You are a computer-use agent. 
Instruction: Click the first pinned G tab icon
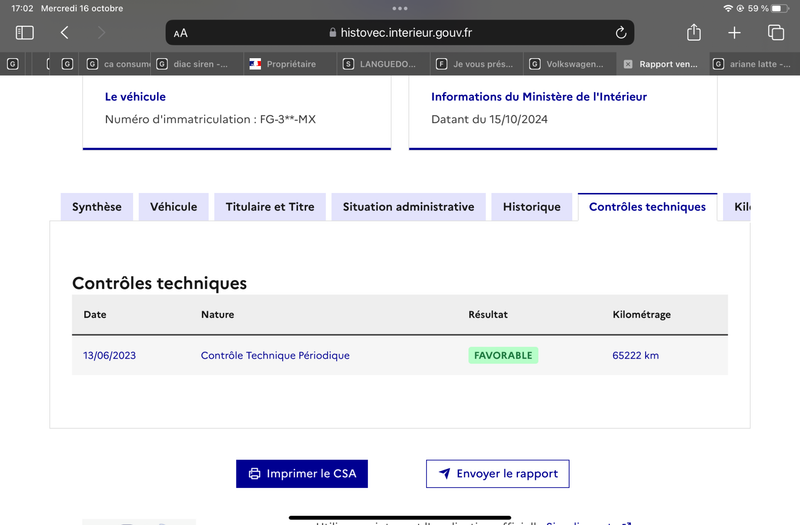click(13, 64)
